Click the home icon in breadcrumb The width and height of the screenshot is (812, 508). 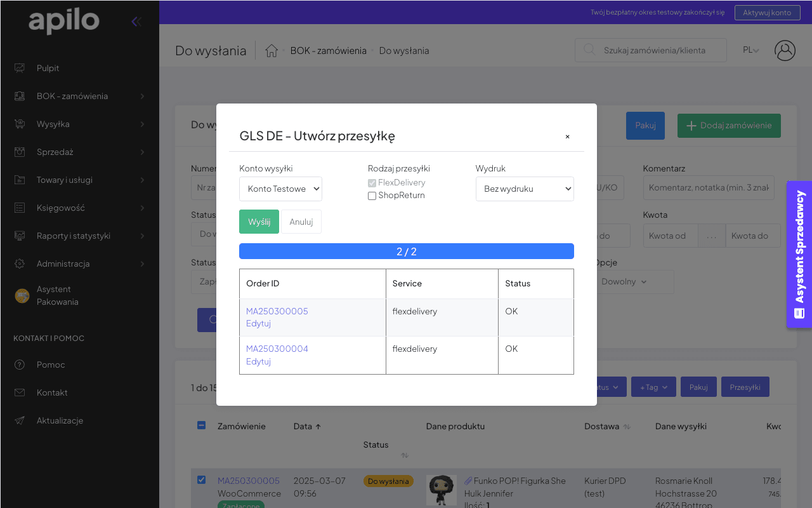[x=272, y=51]
